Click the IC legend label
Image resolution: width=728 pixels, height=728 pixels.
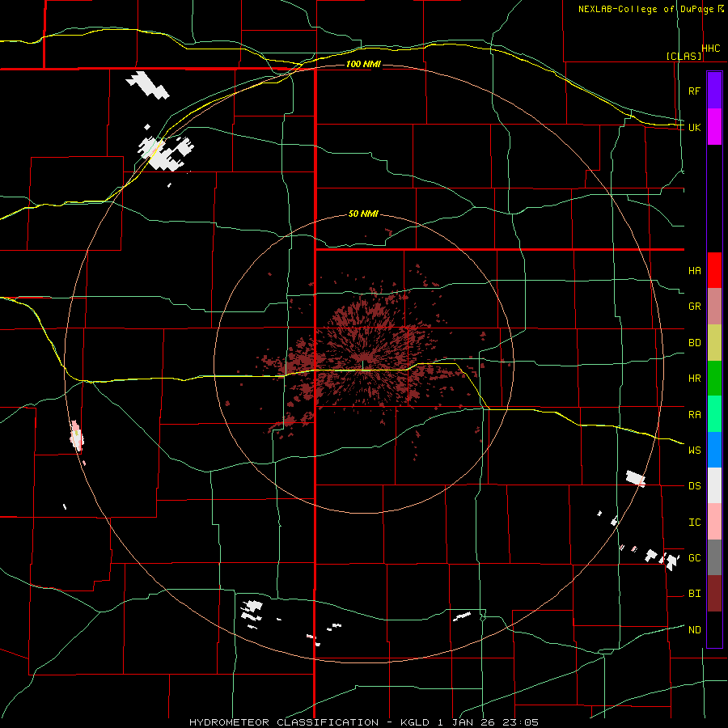tap(694, 523)
